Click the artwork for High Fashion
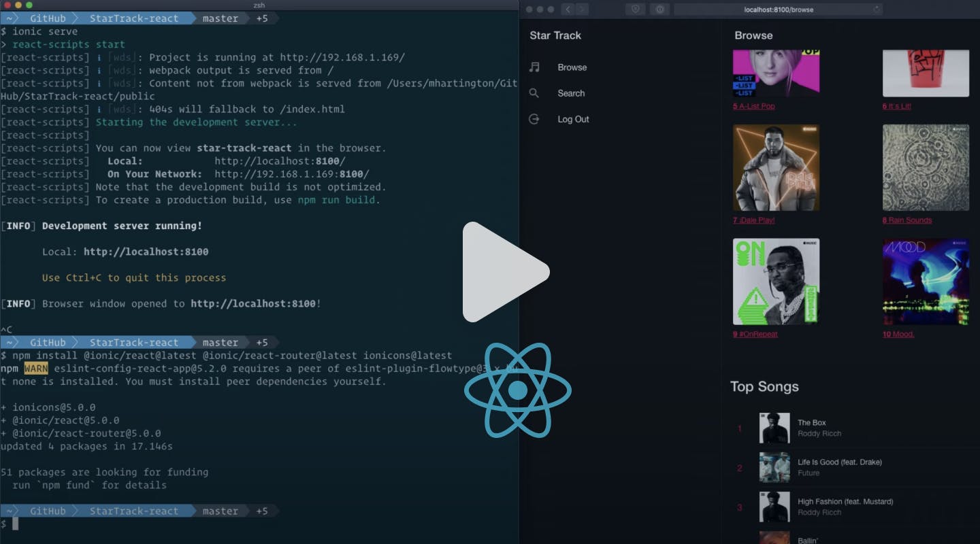The width and height of the screenshot is (980, 544). (774, 507)
